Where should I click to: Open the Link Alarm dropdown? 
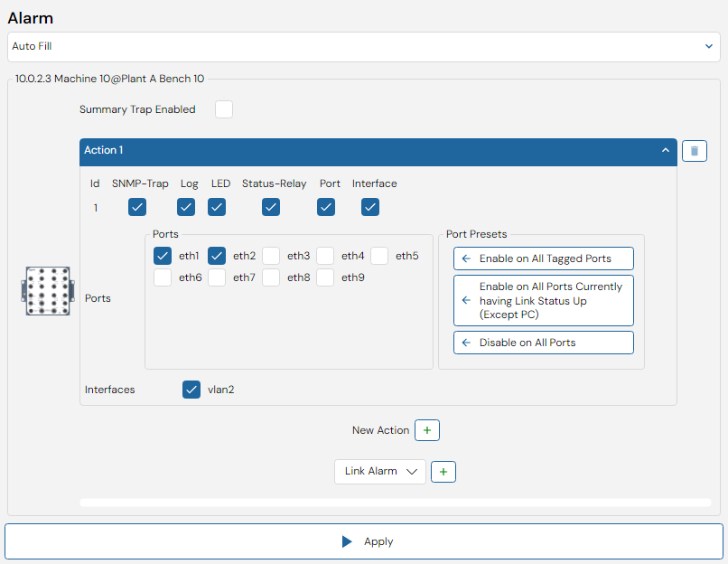pos(379,472)
